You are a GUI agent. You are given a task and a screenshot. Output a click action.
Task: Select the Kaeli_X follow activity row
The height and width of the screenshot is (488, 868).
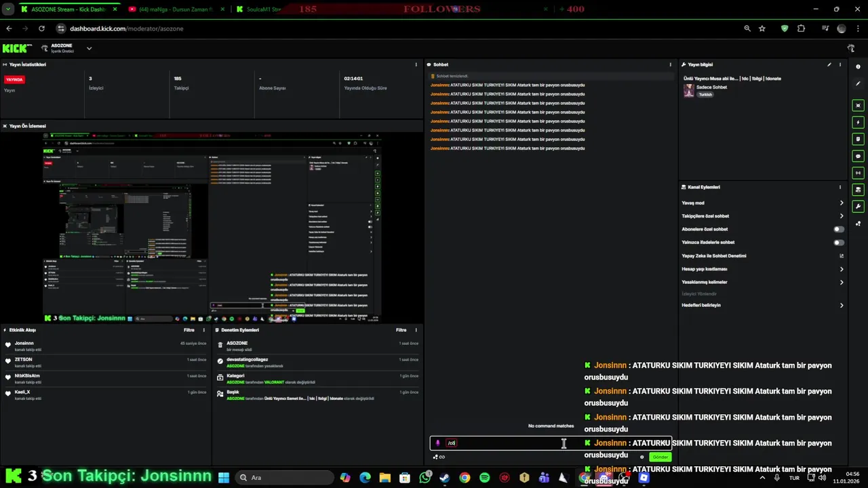(106, 394)
